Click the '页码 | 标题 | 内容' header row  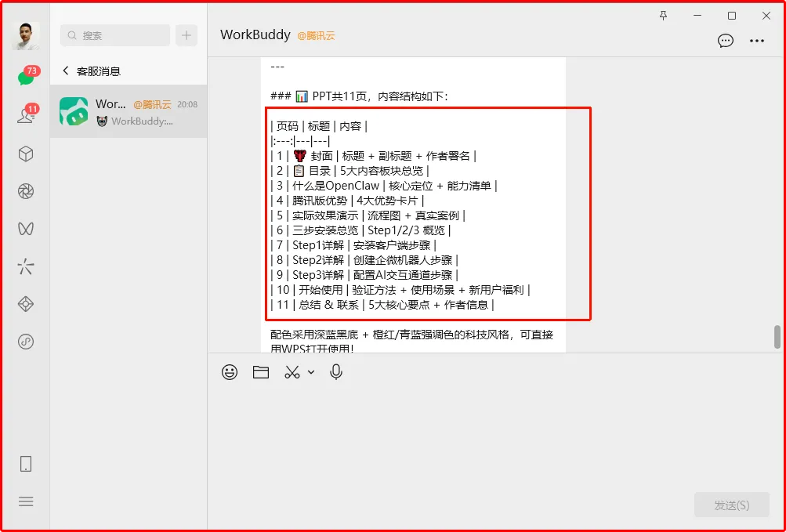[319, 126]
